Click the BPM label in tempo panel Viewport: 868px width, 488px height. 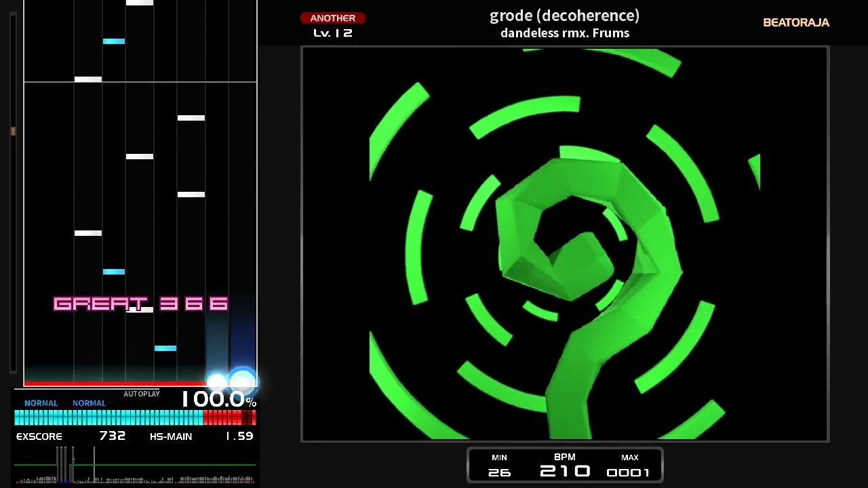565,457
